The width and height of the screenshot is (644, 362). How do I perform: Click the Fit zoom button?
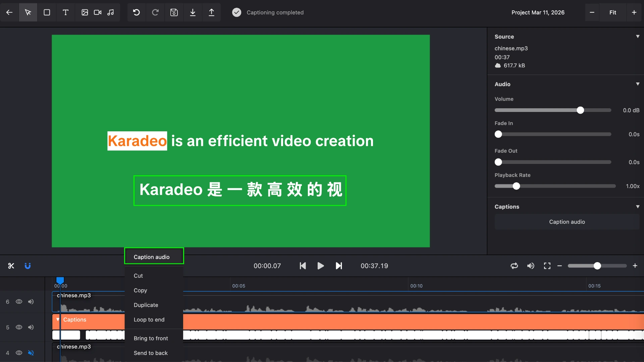pos(612,12)
